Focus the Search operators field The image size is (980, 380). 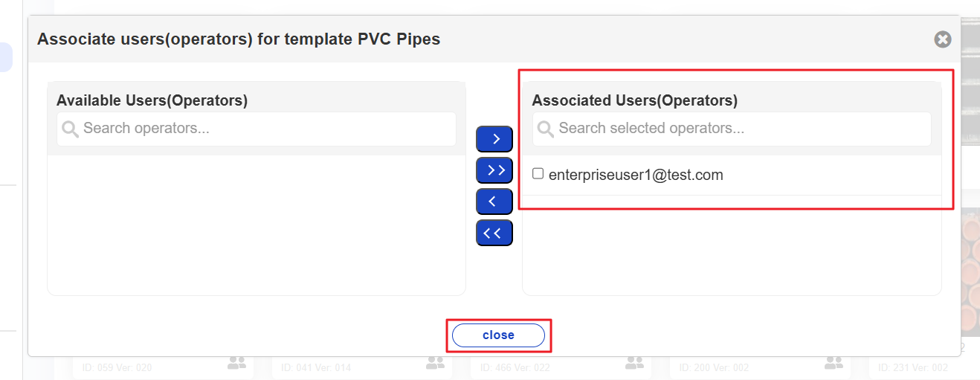tap(264, 129)
